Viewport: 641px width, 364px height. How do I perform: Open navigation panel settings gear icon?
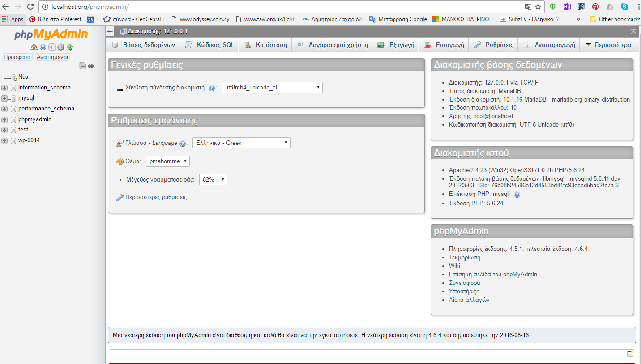[61, 47]
